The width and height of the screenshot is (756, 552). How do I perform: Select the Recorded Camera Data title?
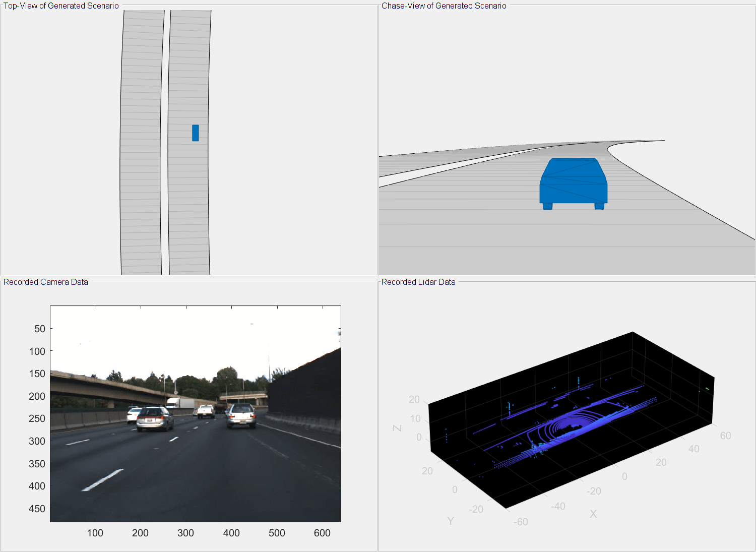click(45, 282)
